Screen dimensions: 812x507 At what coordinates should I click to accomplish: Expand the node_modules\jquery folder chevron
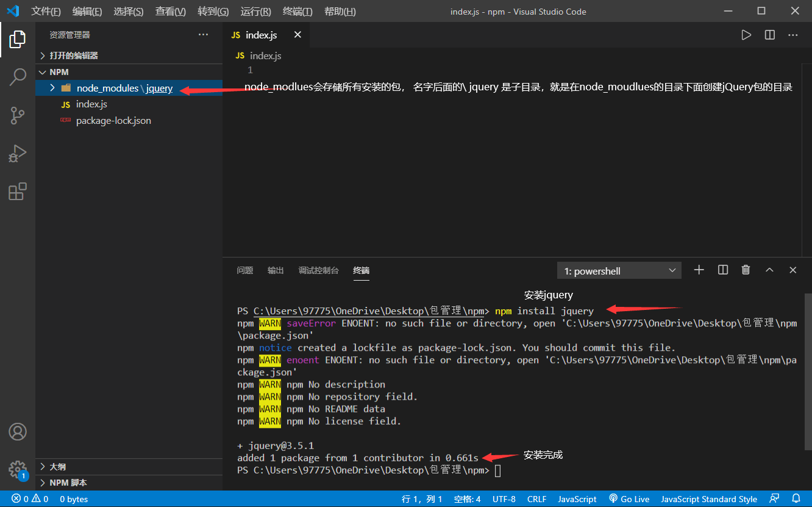point(52,88)
